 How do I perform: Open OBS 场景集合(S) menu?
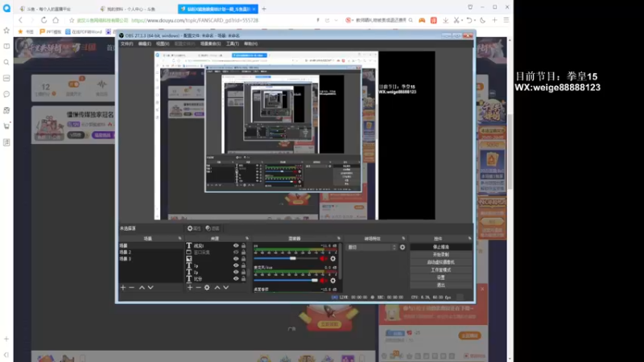[210, 44]
